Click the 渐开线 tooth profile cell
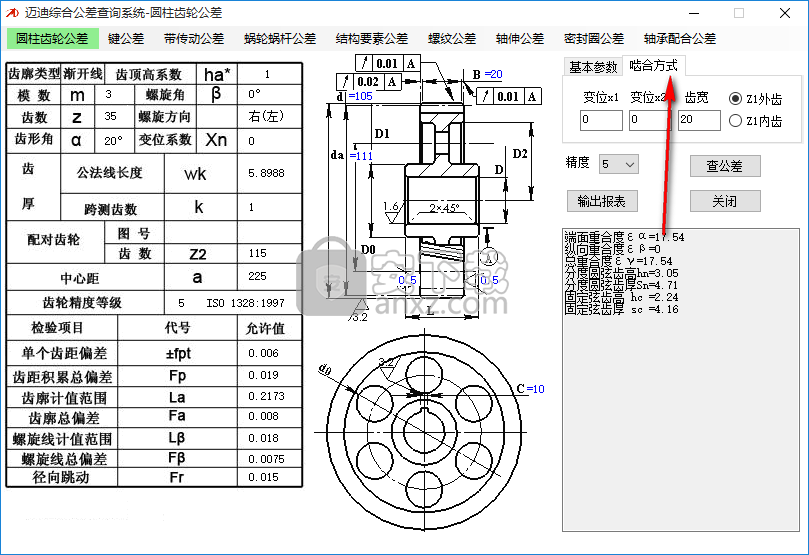This screenshot has width=809, height=555. tap(83, 74)
